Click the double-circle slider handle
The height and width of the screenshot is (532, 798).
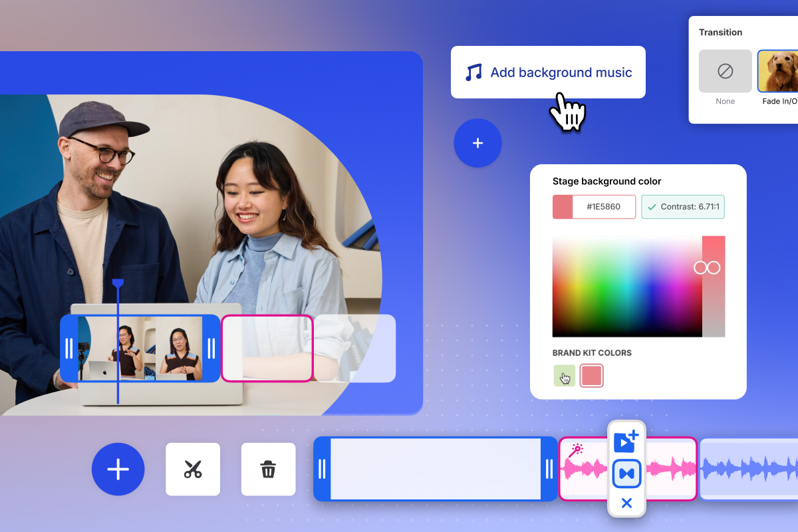707,267
